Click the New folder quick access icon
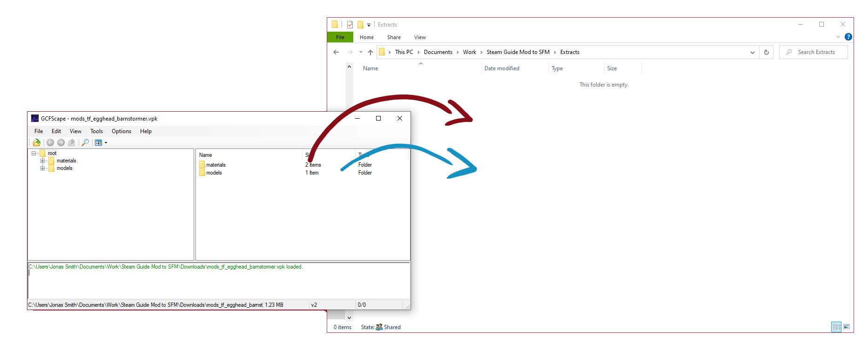This screenshot has height=344, width=868. pos(360,25)
